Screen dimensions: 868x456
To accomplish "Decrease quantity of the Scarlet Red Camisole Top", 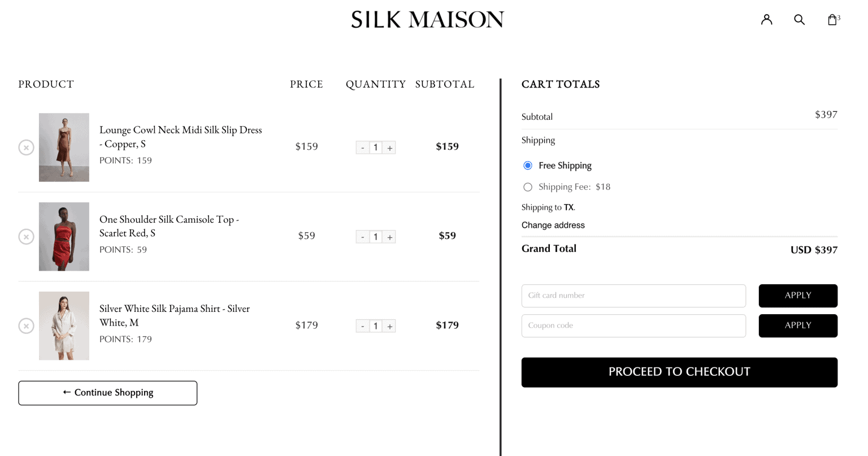I will point(362,236).
